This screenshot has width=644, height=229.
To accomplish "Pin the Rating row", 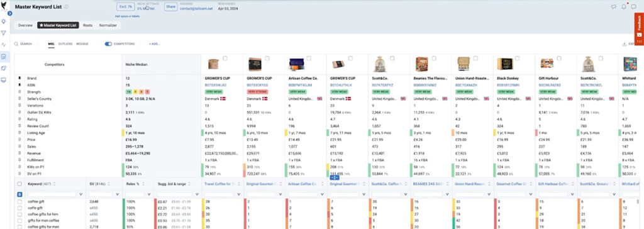I will coord(19,120).
